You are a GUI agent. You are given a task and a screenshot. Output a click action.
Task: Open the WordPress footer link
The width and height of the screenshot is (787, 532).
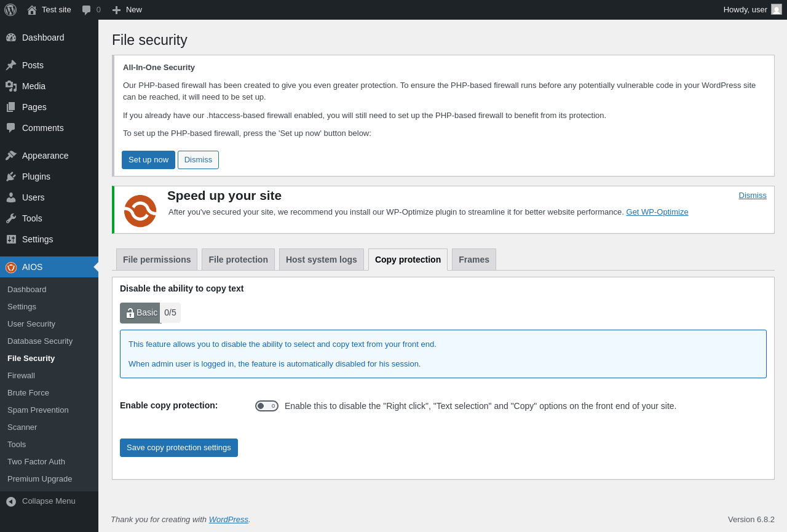tap(229, 519)
